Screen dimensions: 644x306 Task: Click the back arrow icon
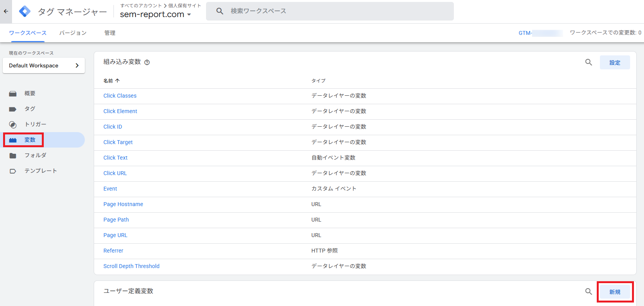[6, 11]
